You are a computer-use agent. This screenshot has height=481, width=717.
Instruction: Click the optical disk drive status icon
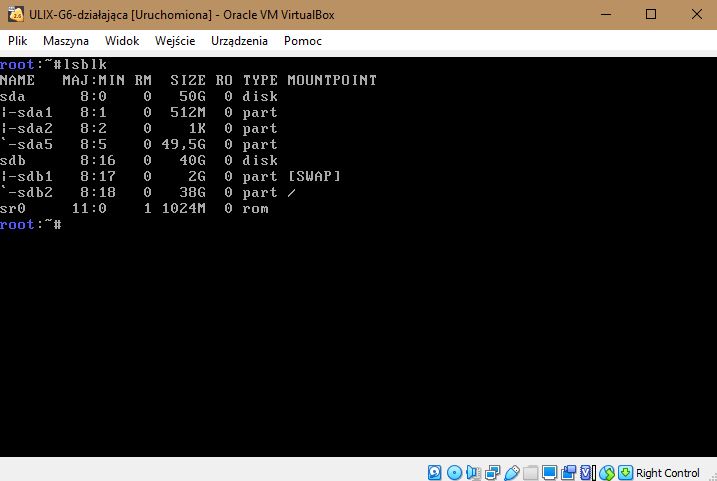(454, 472)
